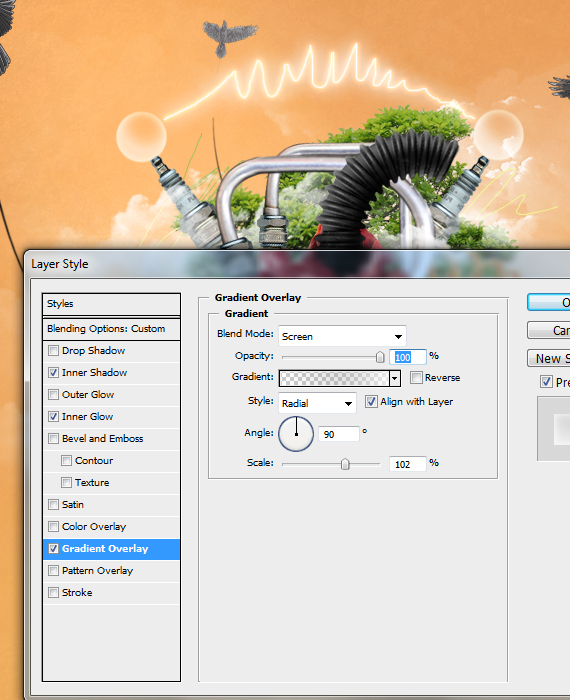Image resolution: width=570 pixels, height=700 pixels.
Task: Open the Blend Mode Screen dropdown
Action: click(342, 336)
